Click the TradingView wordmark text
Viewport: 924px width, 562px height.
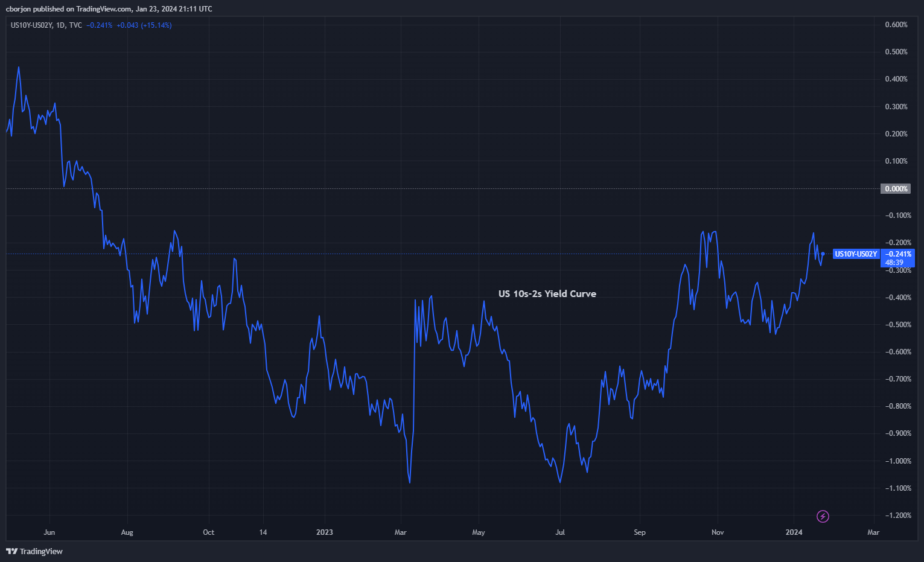pyautogui.click(x=41, y=551)
